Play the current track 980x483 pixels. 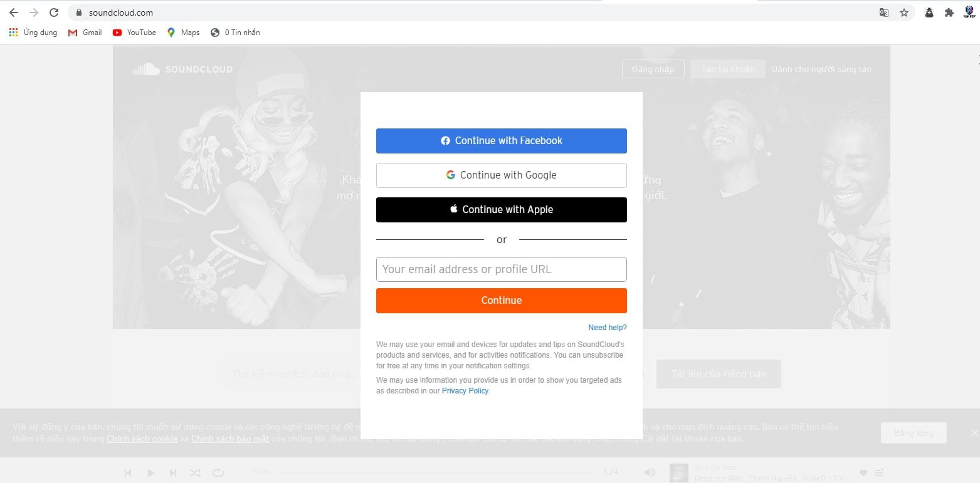[150, 473]
